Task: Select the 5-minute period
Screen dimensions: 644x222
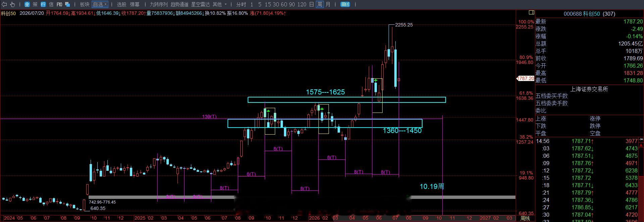Action: 260,4
